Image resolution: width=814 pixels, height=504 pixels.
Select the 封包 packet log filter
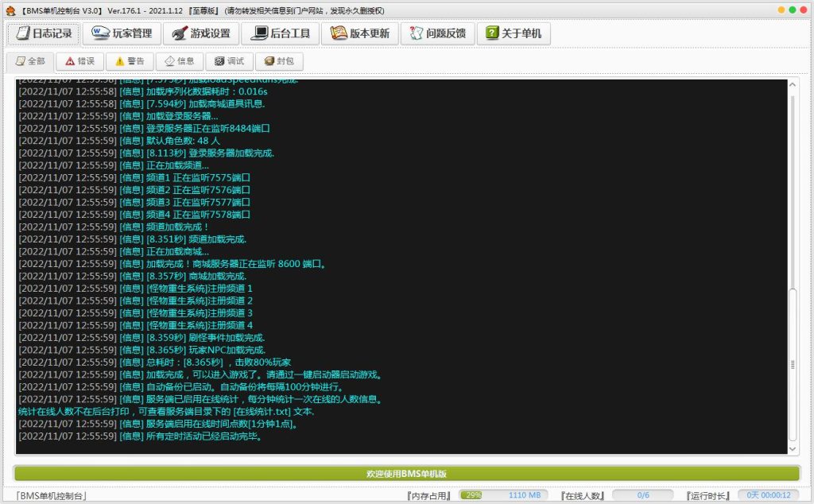pos(277,60)
